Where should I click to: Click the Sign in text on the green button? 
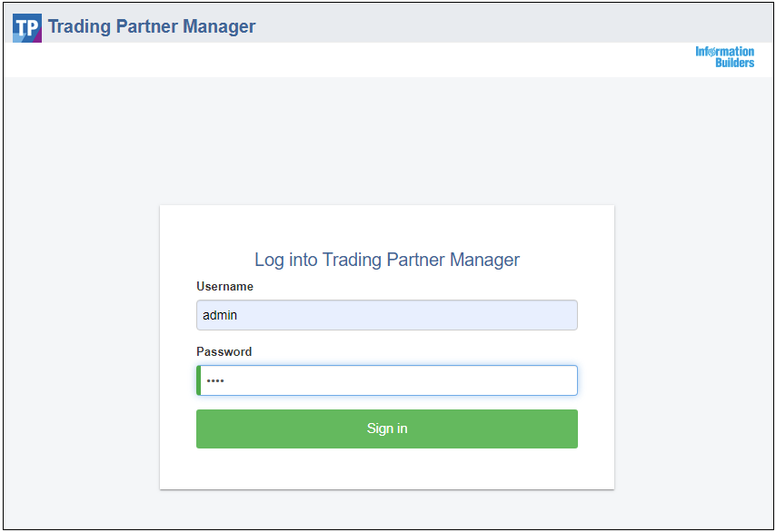point(387,429)
